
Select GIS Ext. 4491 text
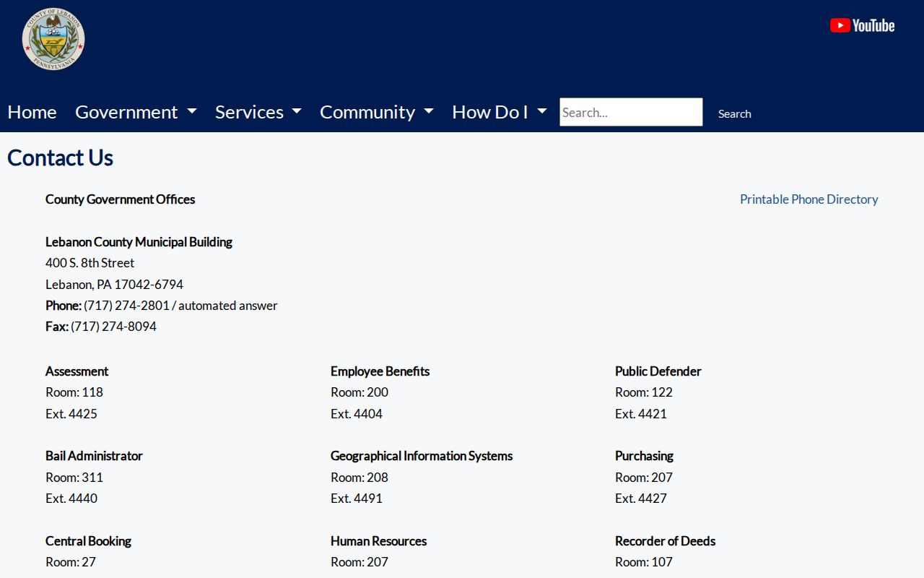pos(357,499)
